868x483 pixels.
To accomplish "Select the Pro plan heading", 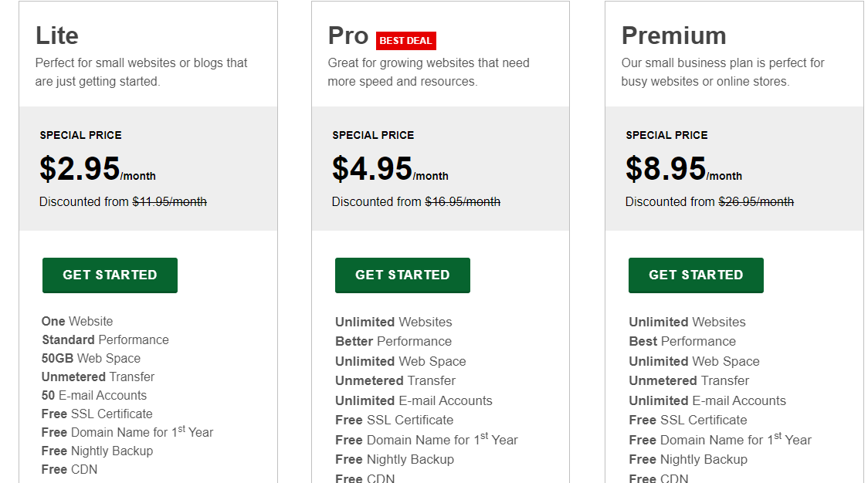I will pyautogui.click(x=348, y=35).
